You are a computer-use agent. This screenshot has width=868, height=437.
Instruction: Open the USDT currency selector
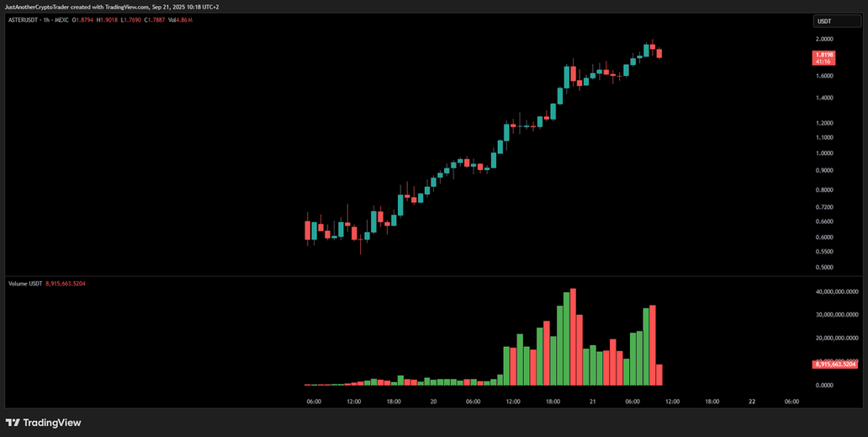pyautogui.click(x=835, y=21)
